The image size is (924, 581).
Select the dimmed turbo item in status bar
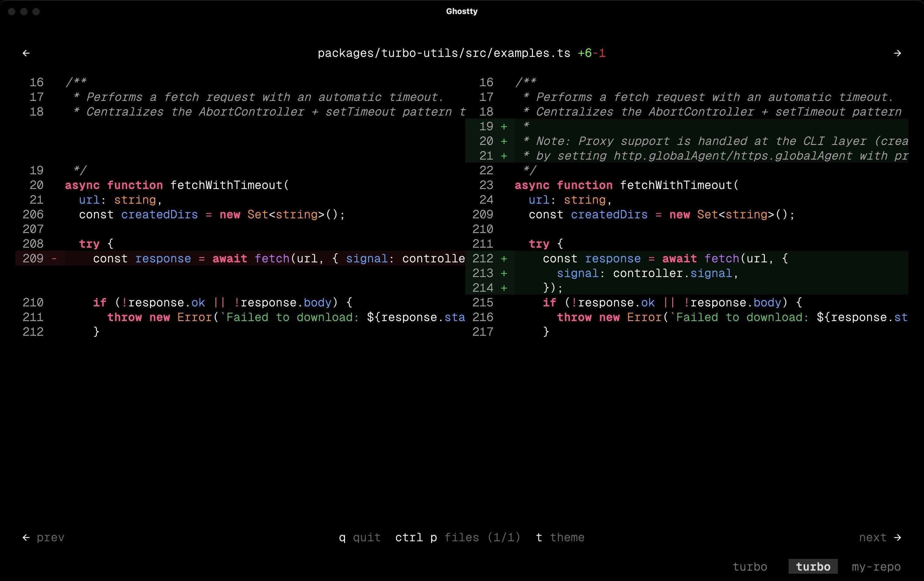point(750,566)
